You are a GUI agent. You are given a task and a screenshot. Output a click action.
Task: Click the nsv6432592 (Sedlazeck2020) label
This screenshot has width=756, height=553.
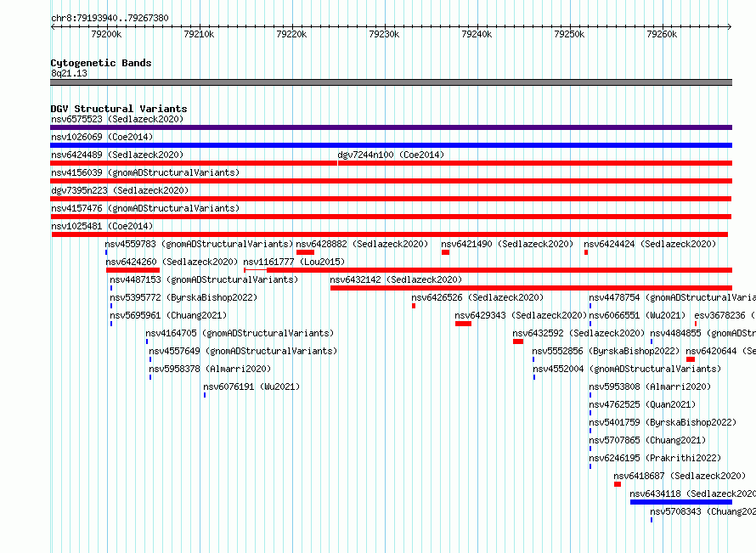[x=578, y=333]
